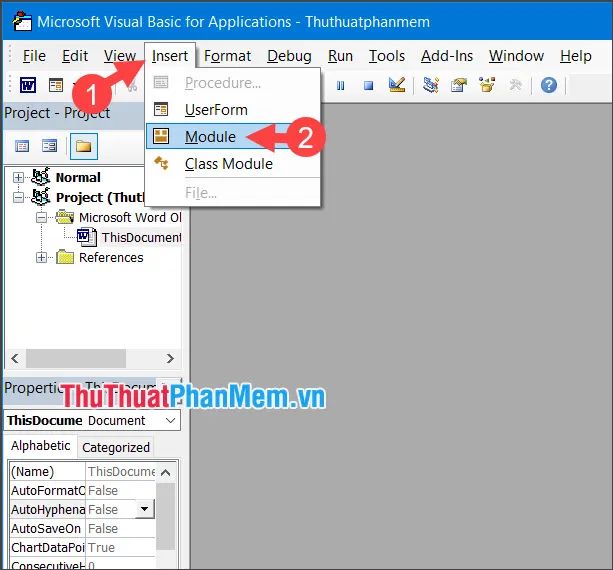This screenshot has height=570, width=613.
Task: Click the ThisDocument Word icon in the tree
Action: [x=87, y=237]
